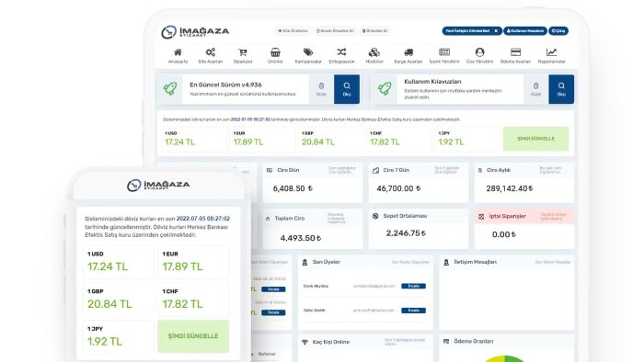Click Şimdi Güncelle on the phone screen
This screenshot has width=644, height=362.
point(193,335)
